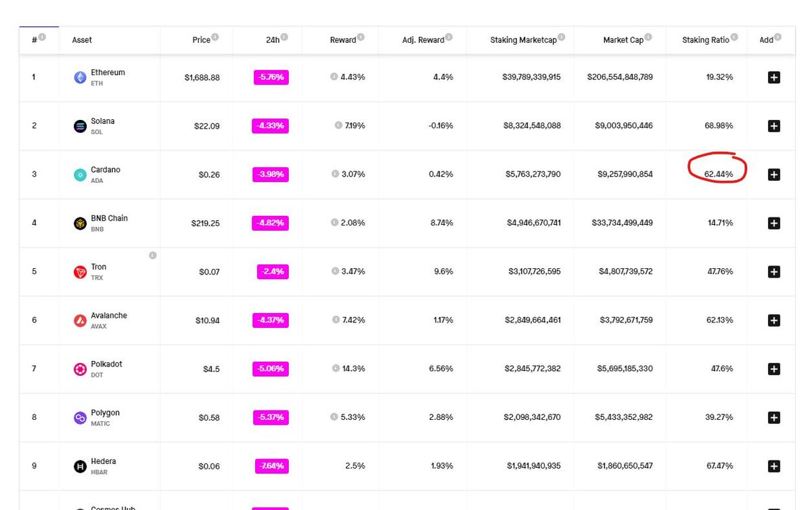Sort table by Staking Marketcap header
Screen dimensions: 812x510
[x=524, y=40]
